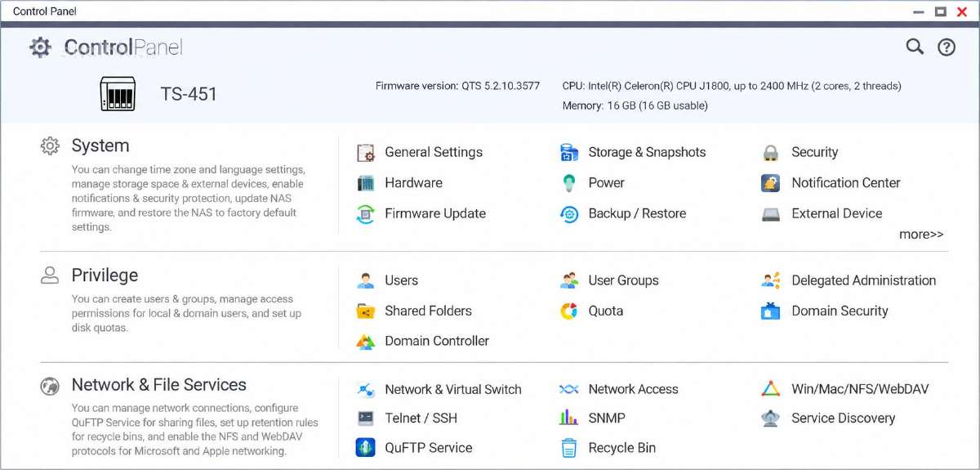Go to the Firmware Update label
The width and height of the screenshot is (980, 470).
435,214
